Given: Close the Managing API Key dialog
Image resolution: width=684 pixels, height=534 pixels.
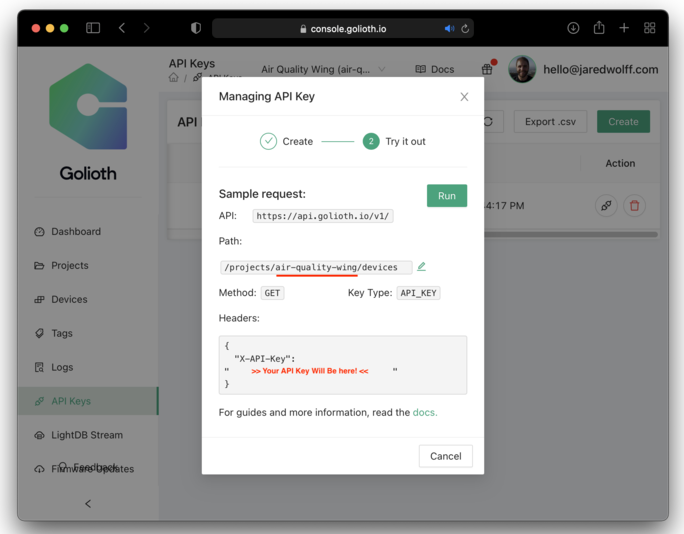Looking at the screenshot, I should coord(464,97).
